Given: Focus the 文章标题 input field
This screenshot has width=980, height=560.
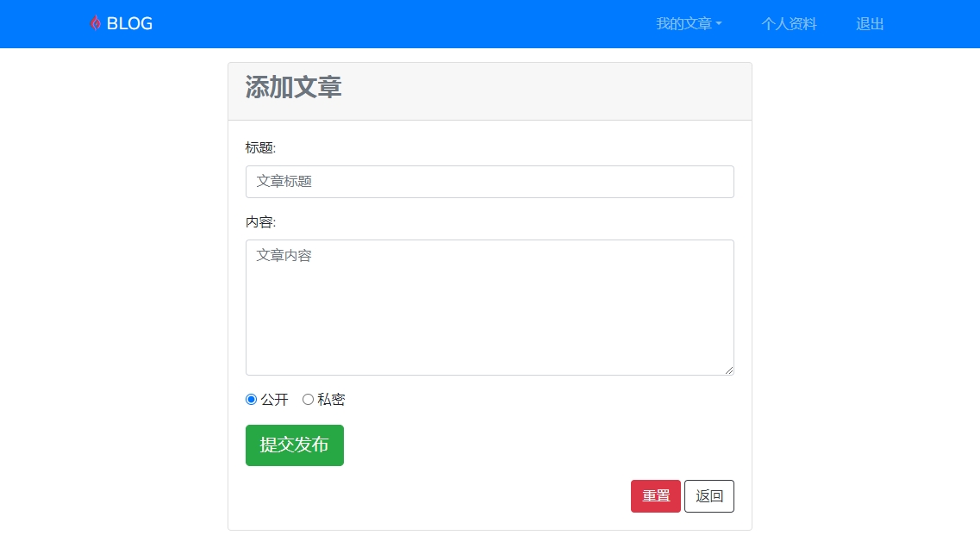Looking at the screenshot, I should click(490, 182).
